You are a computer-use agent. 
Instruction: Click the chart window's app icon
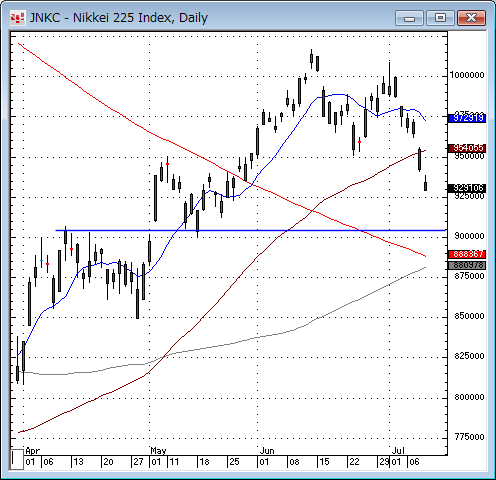(x=17, y=18)
